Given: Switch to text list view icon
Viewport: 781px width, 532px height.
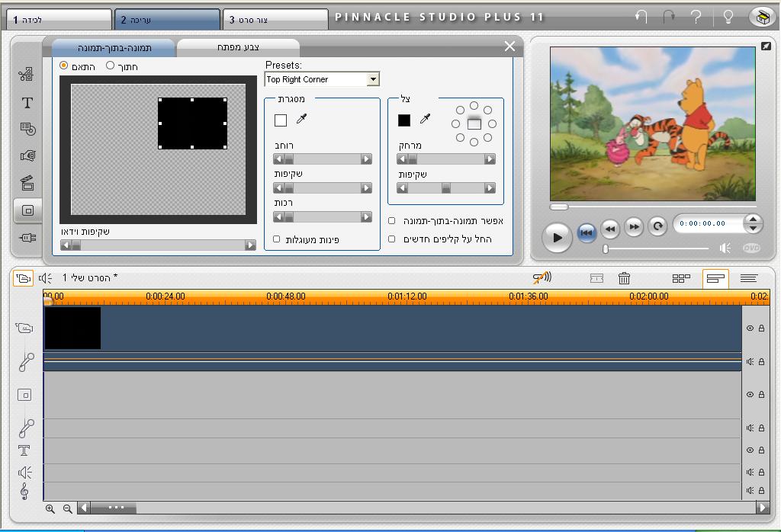Looking at the screenshot, I should tap(749, 278).
